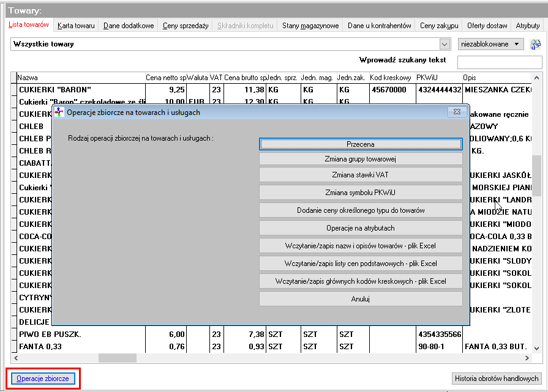Screen dimensions: 548x392
Task: Click the Operacje zbiorcze button
Action: 43,379
